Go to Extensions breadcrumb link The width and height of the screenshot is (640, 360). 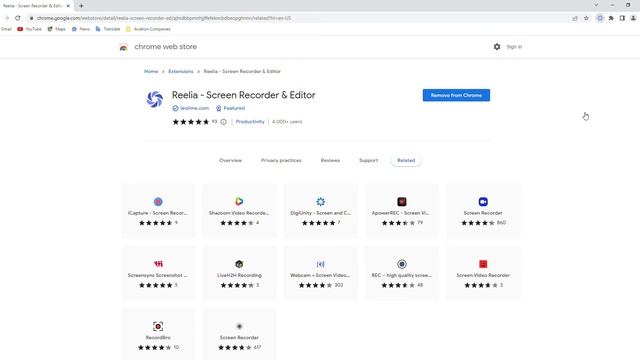pos(181,71)
